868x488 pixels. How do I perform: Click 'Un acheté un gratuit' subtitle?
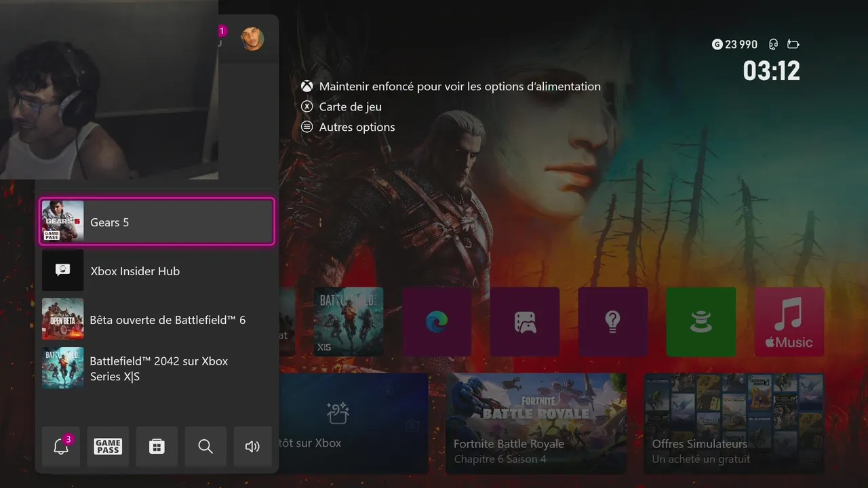coord(701,459)
